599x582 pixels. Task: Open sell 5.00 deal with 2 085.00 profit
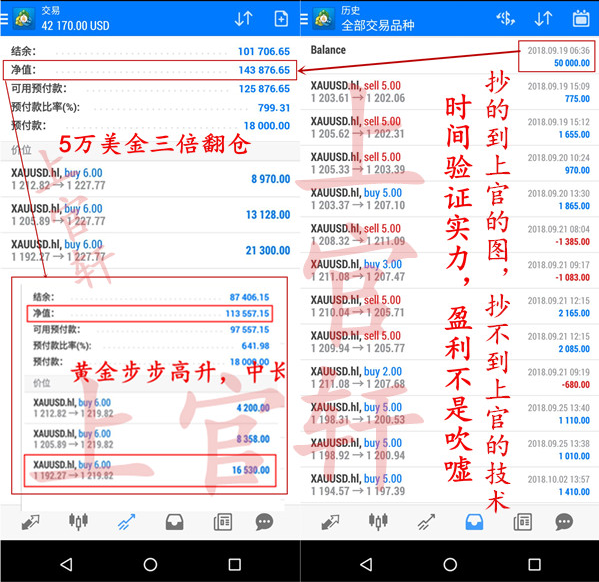click(450, 342)
